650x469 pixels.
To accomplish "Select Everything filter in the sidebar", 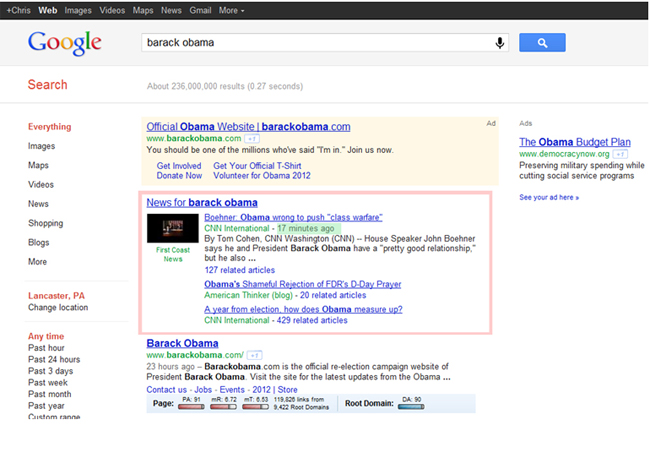I will 49,127.
